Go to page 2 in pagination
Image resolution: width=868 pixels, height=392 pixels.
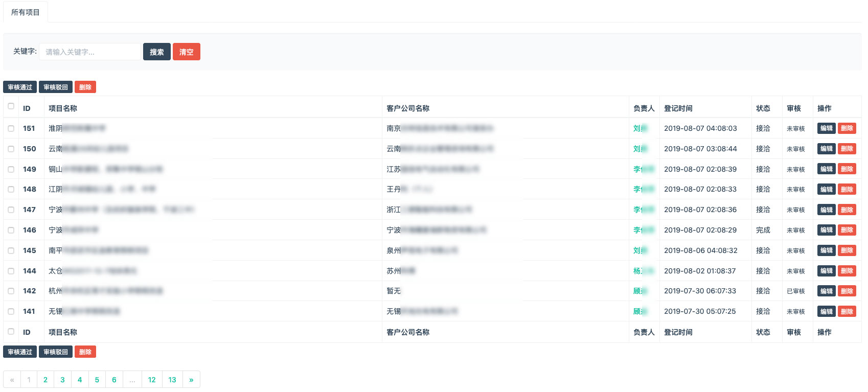pyautogui.click(x=45, y=380)
